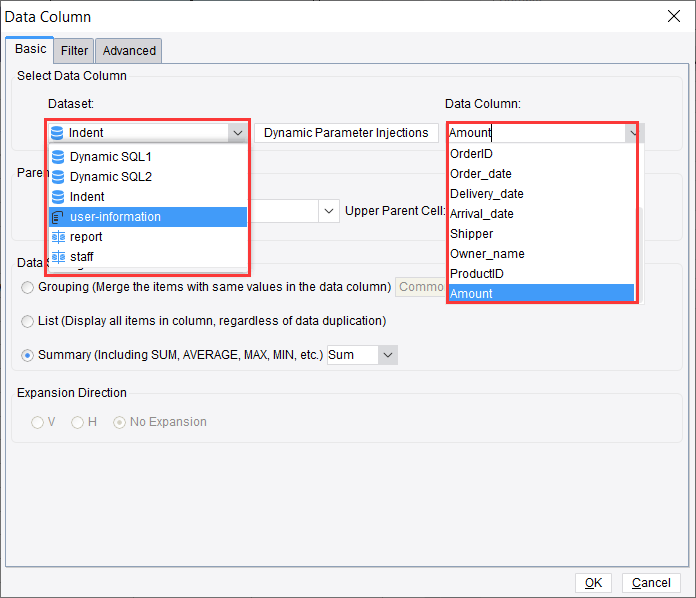Click the database icon in Dataset combo box
The height and width of the screenshot is (598, 696).
[x=57, y=132]
